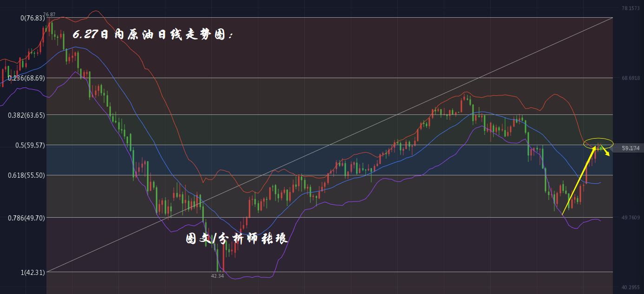Click the 40.2955 price axis value
Image resolution: width=644 pixels, height=294 pixels.
pos(631,287)
